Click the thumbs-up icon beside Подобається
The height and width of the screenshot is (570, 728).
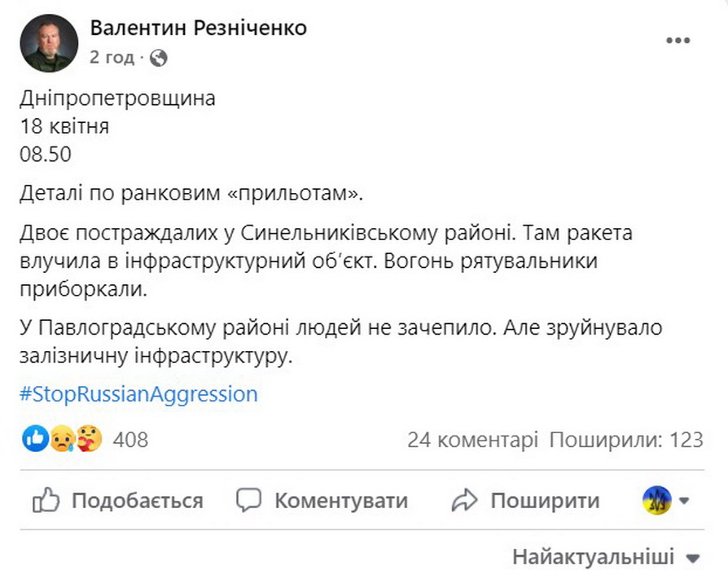46,500
